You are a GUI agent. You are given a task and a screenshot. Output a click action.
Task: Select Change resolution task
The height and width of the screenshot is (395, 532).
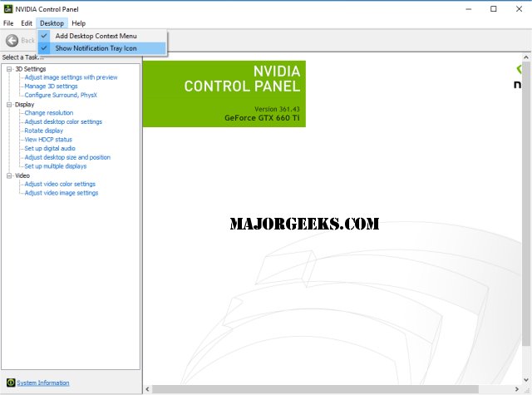coord(49,112)
